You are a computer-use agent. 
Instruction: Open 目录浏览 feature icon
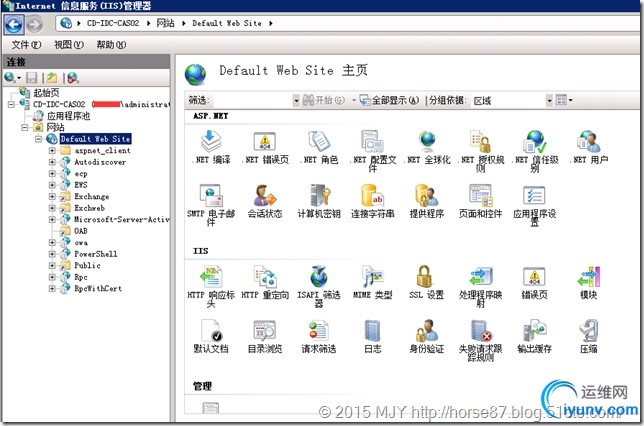tap(265, 337)
